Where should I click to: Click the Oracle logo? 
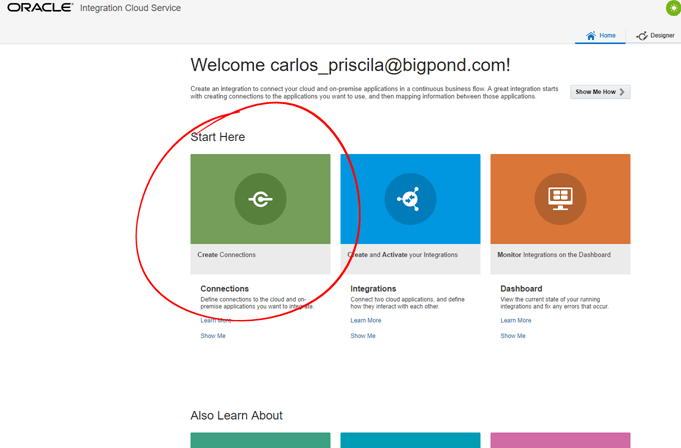pyautogui.click(x=38, y=8)
